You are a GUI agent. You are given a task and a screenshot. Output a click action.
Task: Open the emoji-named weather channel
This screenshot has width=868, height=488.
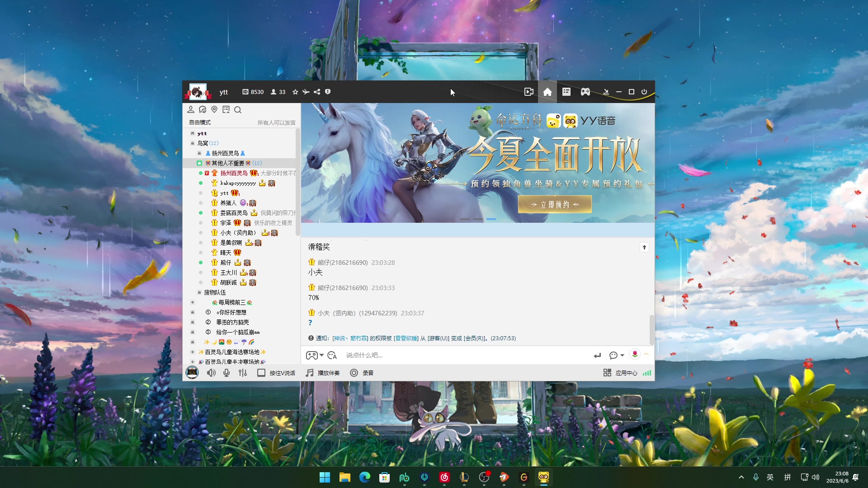coord(229,342)
